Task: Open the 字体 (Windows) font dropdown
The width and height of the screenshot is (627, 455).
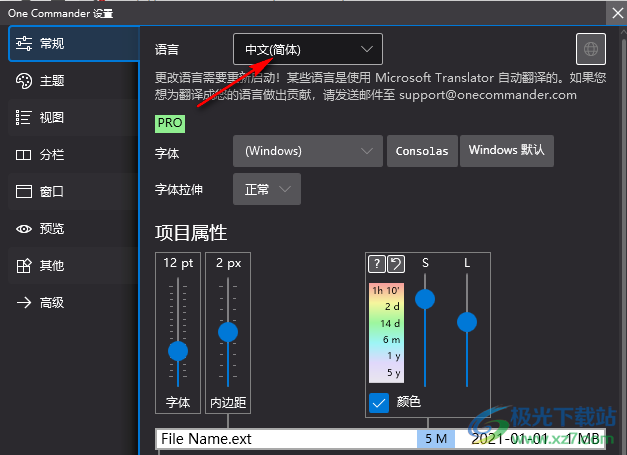Action: coord(308,151)
